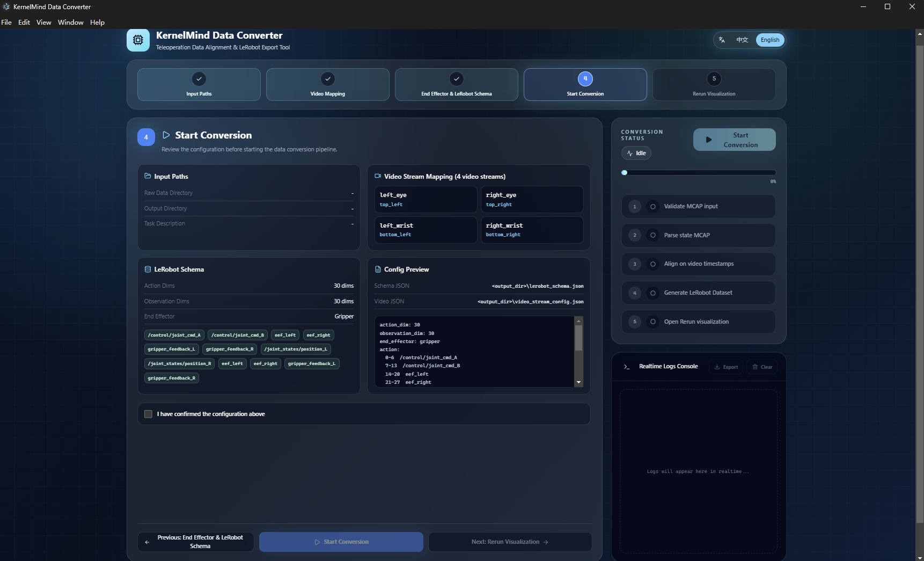Open the Edit menu
Viewport: 924px width, 561px height.
point(24,22)
